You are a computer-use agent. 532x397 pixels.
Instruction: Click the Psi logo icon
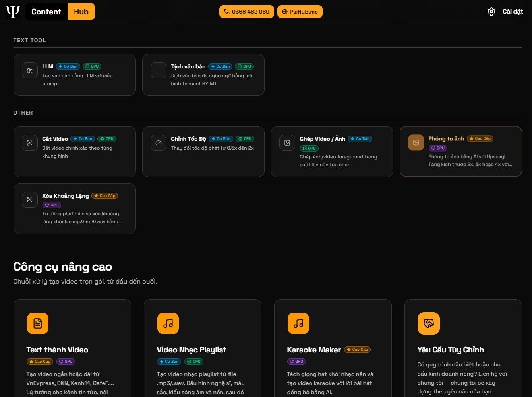[x=13, y=12]
